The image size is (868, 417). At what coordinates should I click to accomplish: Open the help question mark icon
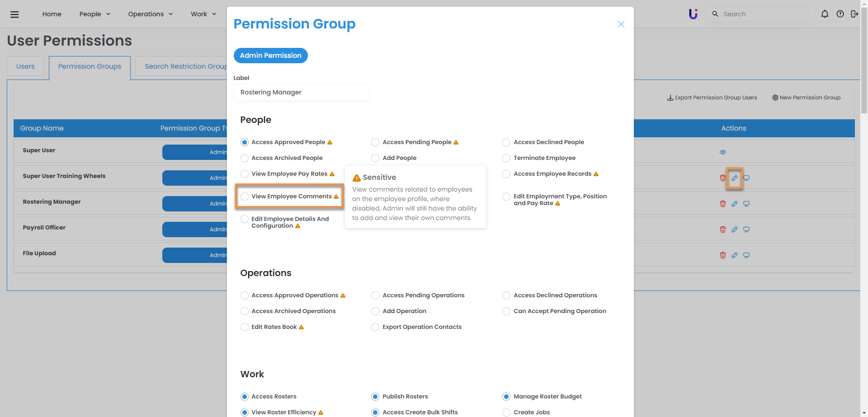(840, 14)
